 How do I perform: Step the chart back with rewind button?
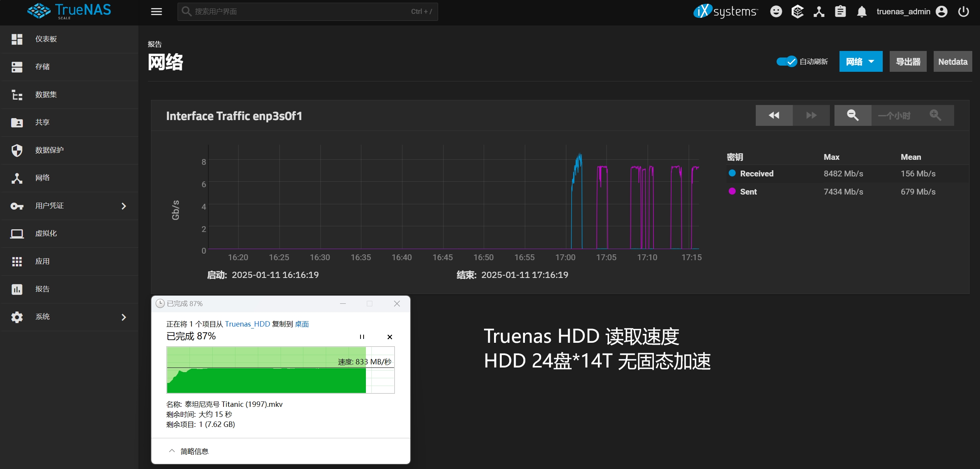coord(774,115)
